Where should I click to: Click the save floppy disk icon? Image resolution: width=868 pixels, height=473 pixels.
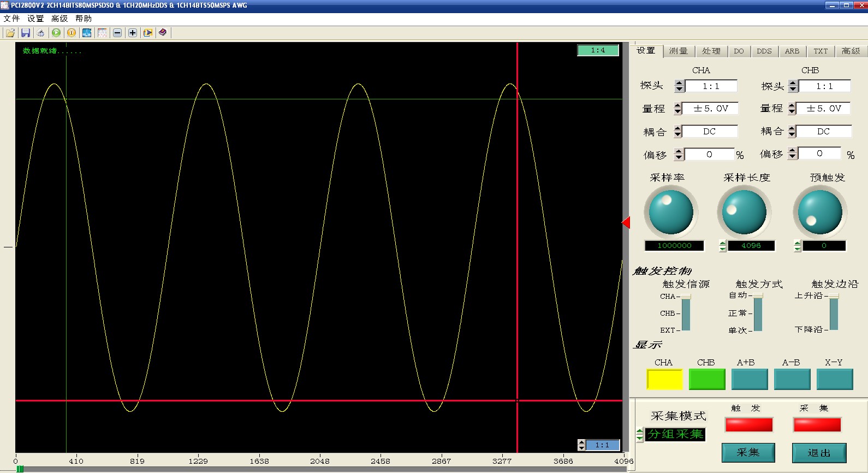pyautogui.click(x=26, y=33)
